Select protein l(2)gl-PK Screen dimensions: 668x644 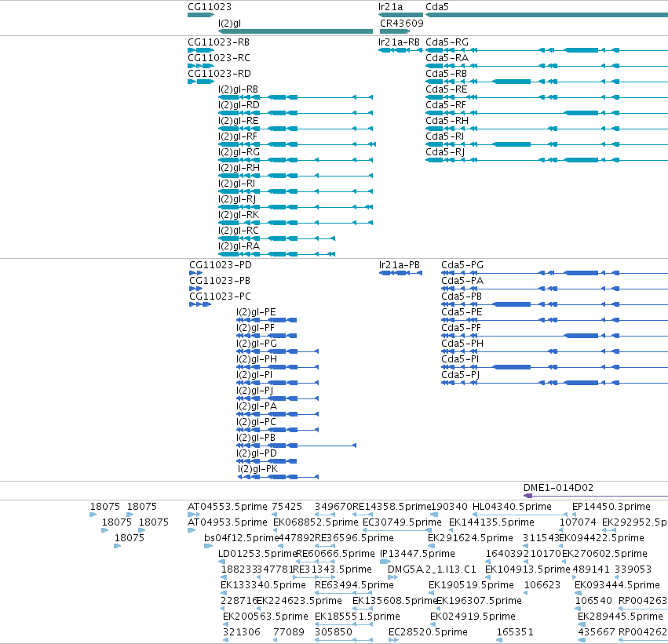[x=278, y=477]
